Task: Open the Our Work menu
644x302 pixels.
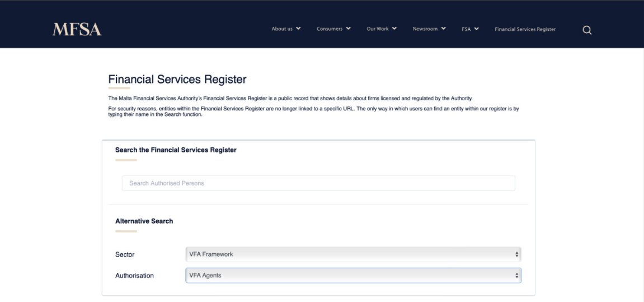Action: pyautogui.click(x=382, y=29)
